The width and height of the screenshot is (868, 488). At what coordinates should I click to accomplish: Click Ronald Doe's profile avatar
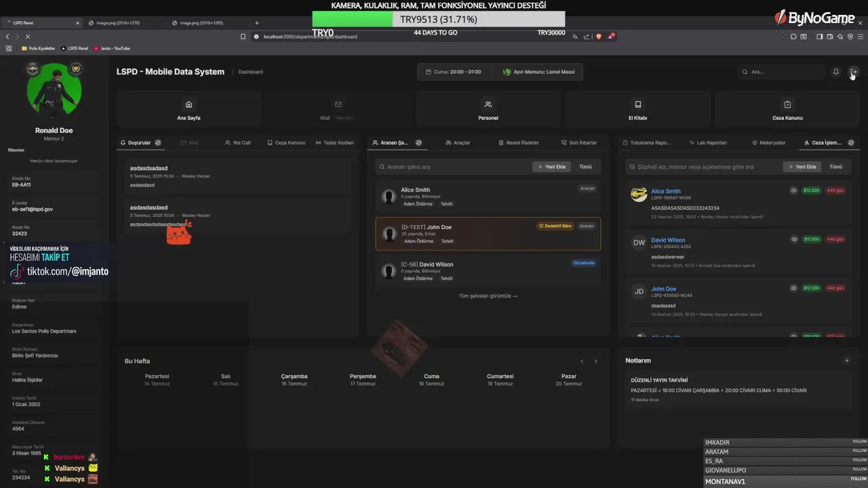54,90
